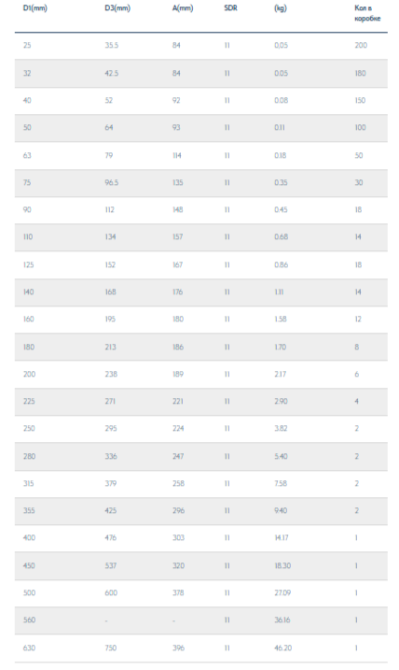Image resolution: width=399 pixels, height=670 pixels.
Task: Click the weight value 2.90 cell
Action: coord(281,402)
